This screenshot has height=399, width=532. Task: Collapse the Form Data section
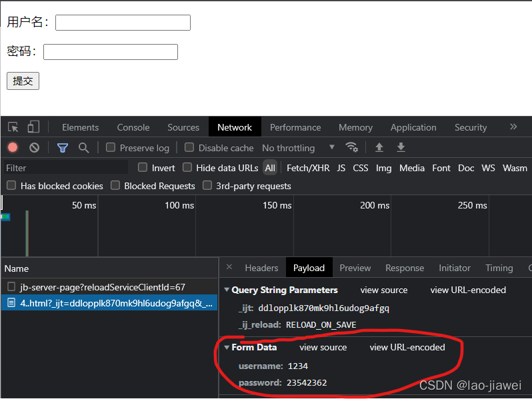[227, 347]
